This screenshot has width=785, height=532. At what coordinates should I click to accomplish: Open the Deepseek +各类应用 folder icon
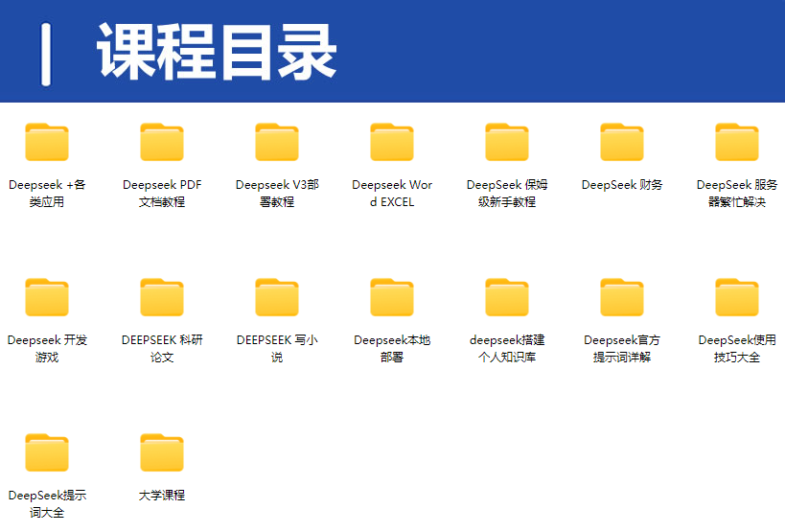coord(47,142)
